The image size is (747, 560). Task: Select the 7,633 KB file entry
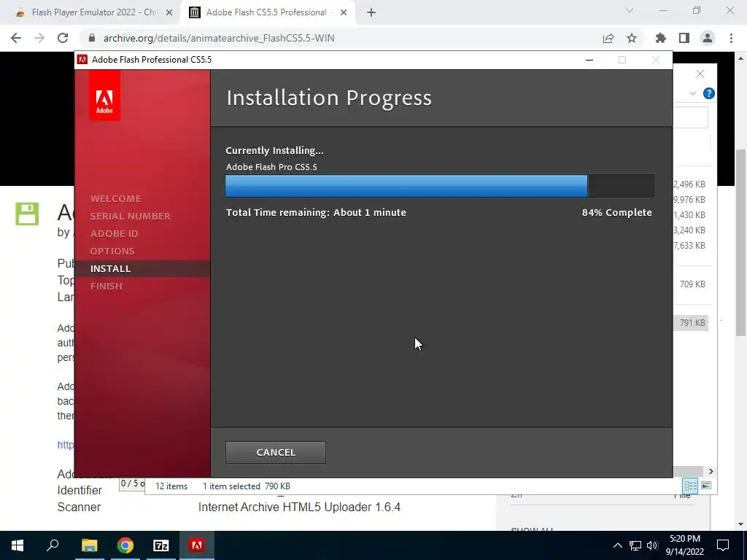point(690,246)
